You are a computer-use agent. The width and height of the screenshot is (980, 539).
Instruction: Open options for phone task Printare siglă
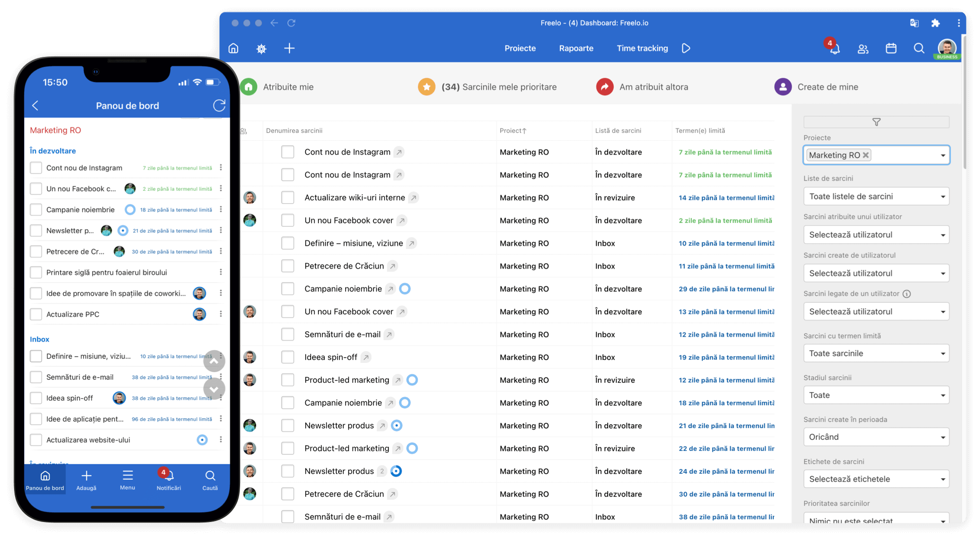(221, 272)
